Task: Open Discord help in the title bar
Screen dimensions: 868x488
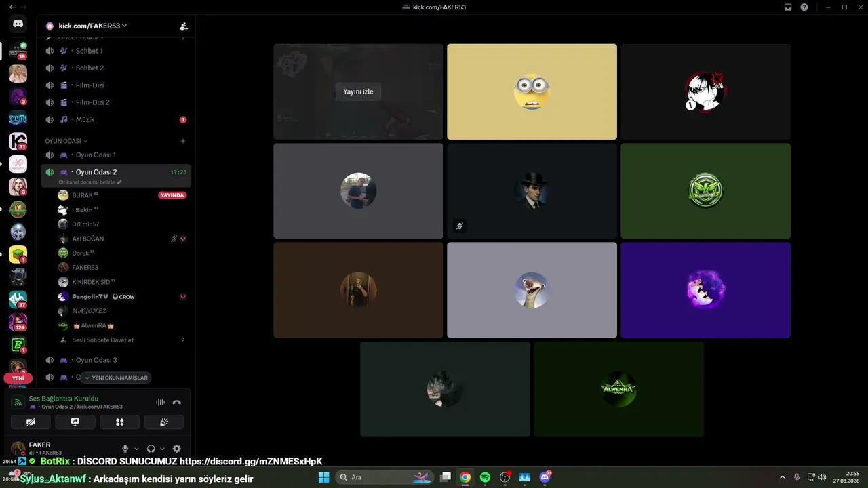Action: point(804,7)
